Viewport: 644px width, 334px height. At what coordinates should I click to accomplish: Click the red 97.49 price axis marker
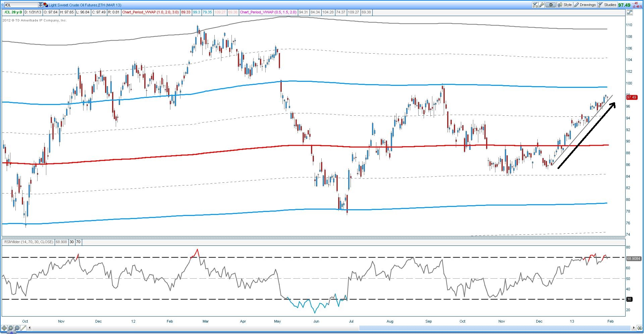[x=631, y=97]
